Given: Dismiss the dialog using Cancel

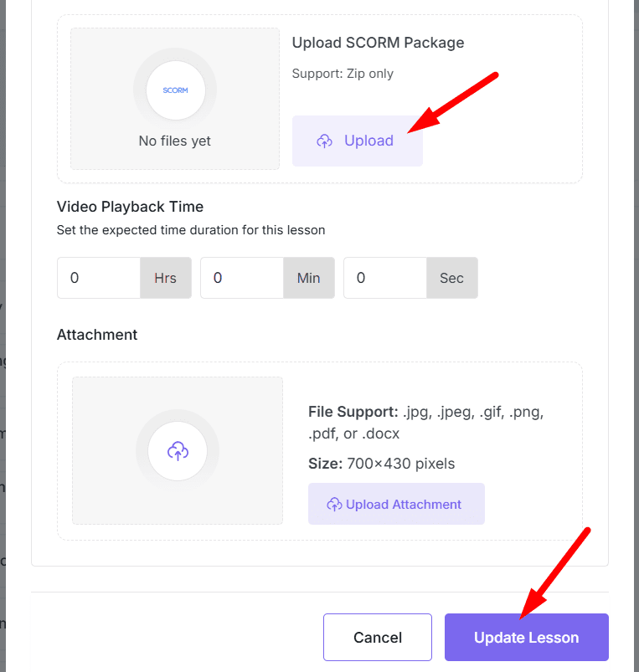Looking at the screenshot, I should pos(377,637).
